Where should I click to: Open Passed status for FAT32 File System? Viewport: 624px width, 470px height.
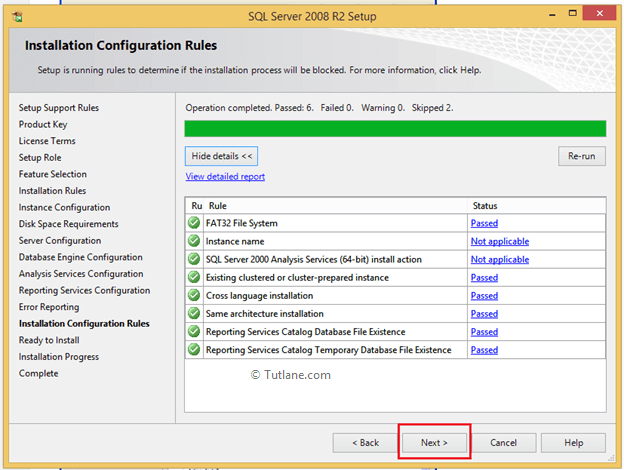[x=484, y=223]
